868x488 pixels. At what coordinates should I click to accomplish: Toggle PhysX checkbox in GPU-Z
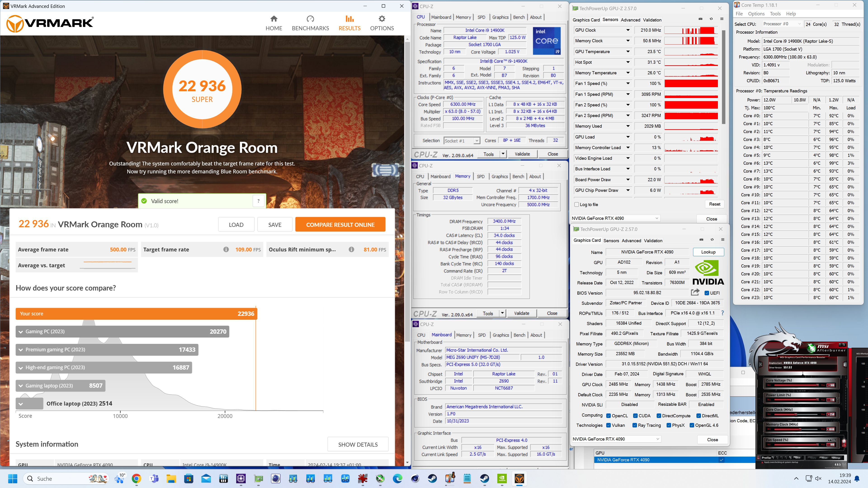(x=669, y=425)
